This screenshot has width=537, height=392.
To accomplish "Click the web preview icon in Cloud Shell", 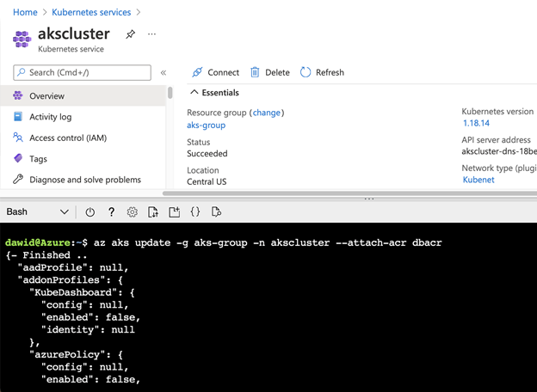I will (x=217, y=212).
